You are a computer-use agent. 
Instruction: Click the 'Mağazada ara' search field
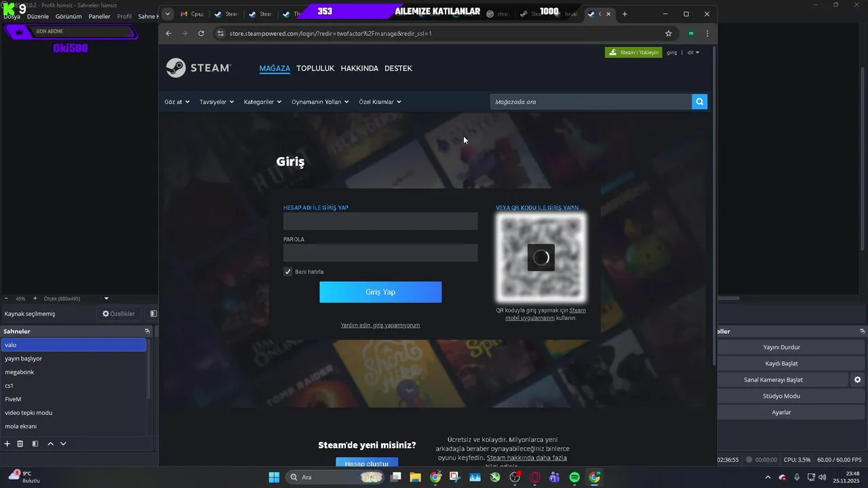591,102
